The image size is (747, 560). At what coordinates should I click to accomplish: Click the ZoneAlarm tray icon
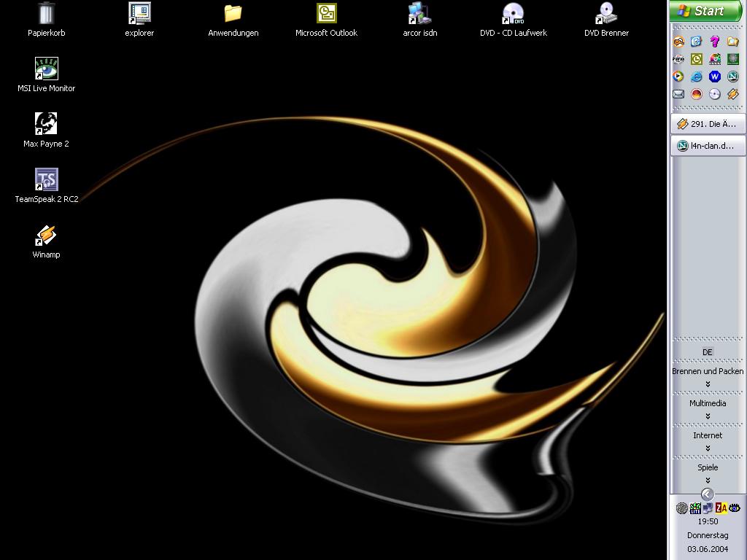tap(721, 507)
